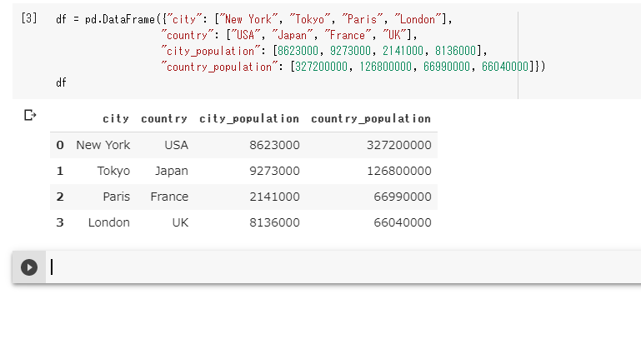Click Japan in the country column
Viewport: 641px width, 364px height.
(171, 171)
